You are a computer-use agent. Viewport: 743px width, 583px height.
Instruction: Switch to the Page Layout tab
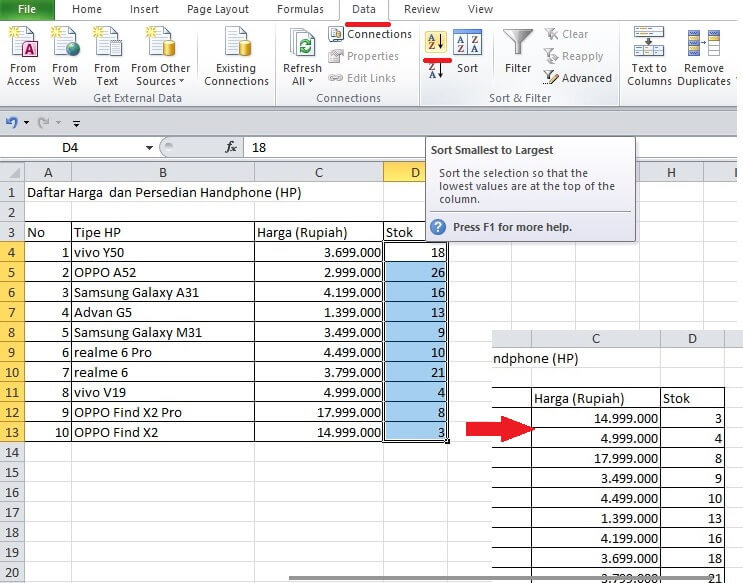[x=217, y=9]
